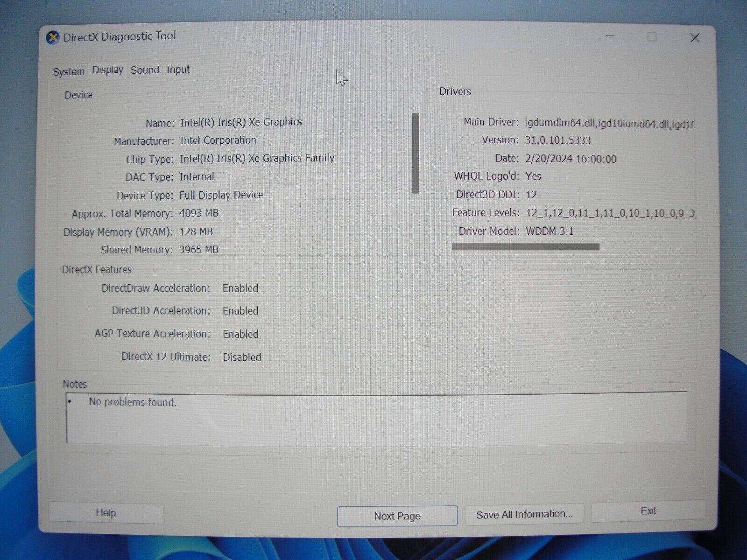Advance using the Next Page button

pyautogui.click(x=396, y=516)
